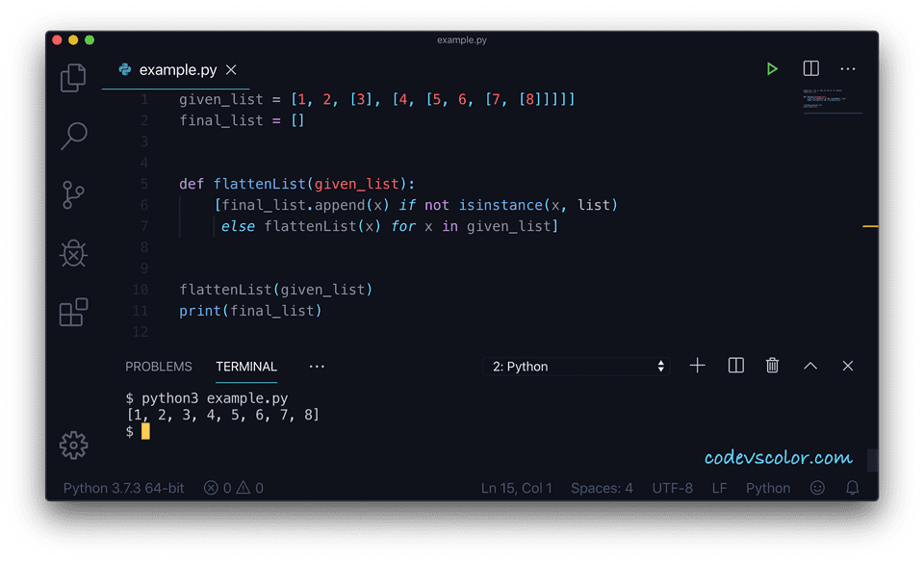
Task: Open the Search panel
Action: click(x=73, y=136)
